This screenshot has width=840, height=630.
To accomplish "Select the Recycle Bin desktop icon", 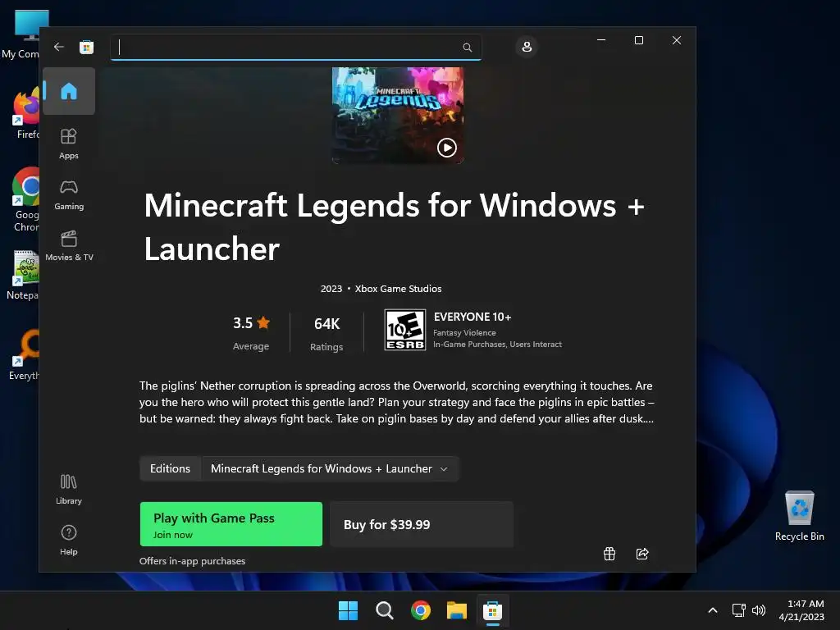I will pos(799,516).
